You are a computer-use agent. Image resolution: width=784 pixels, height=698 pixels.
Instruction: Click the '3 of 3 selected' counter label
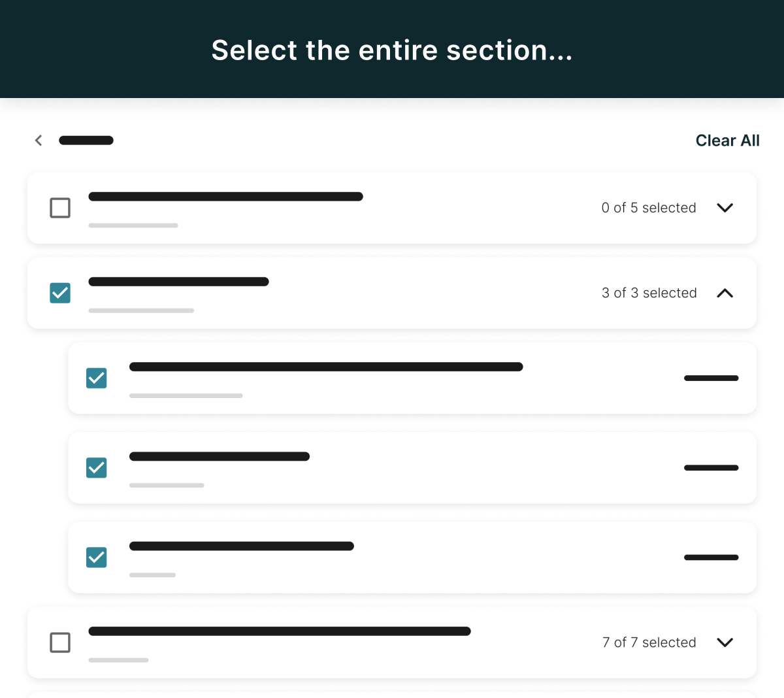[649, 293]
